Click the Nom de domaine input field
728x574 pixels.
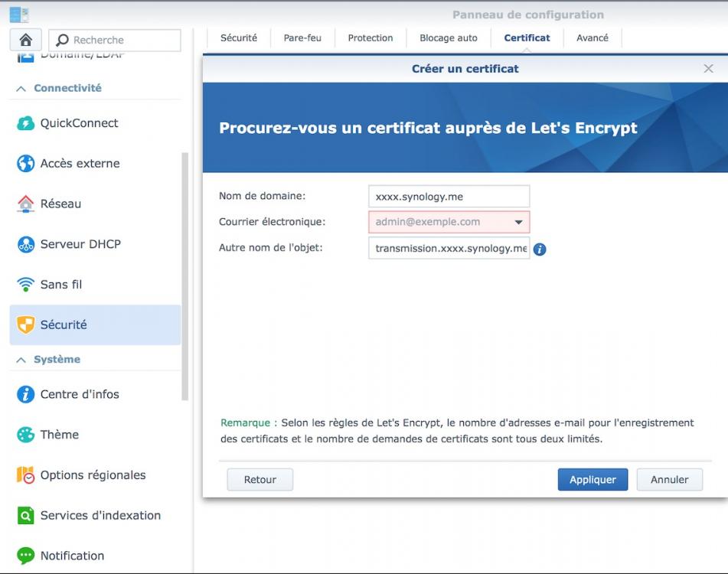[449, 197]
